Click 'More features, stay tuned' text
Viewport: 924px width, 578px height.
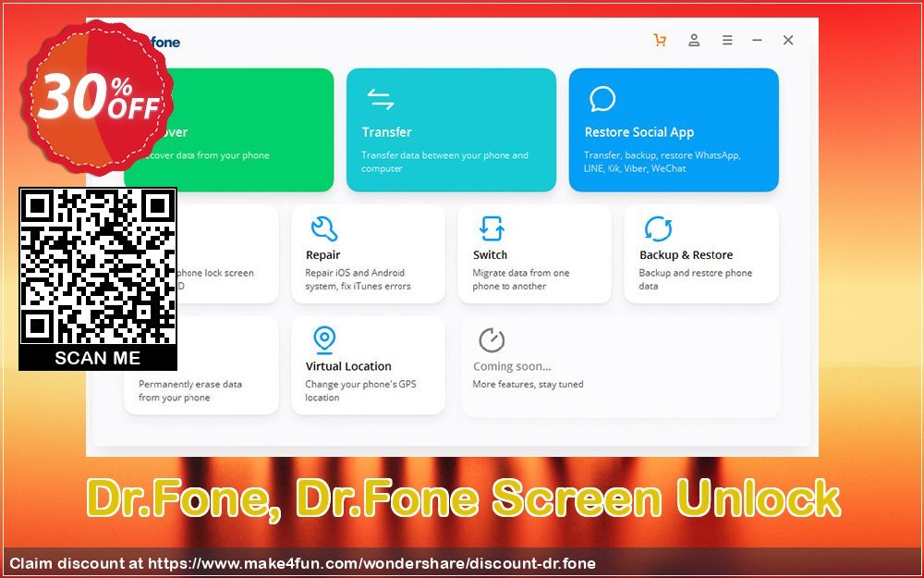[528, 385]
